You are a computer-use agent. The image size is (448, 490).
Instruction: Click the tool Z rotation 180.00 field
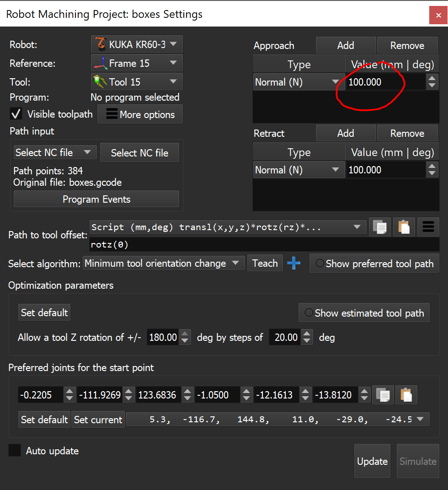point(163,338)
